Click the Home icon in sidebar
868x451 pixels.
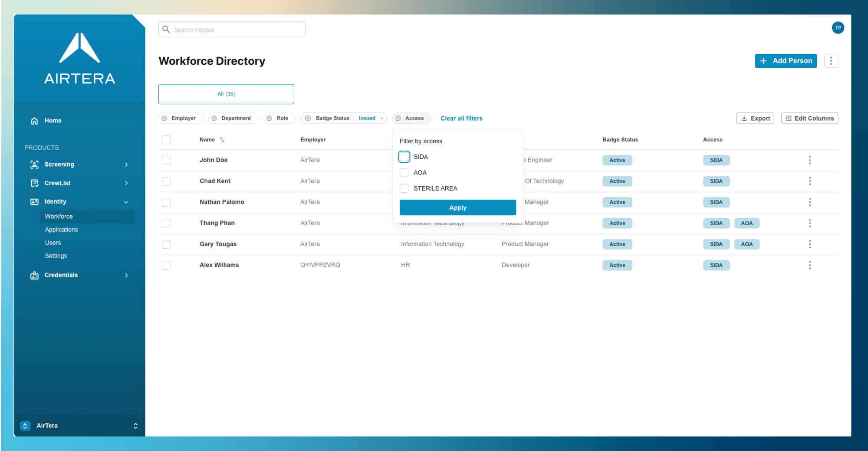pyautogui.click(x=34, y=121)
